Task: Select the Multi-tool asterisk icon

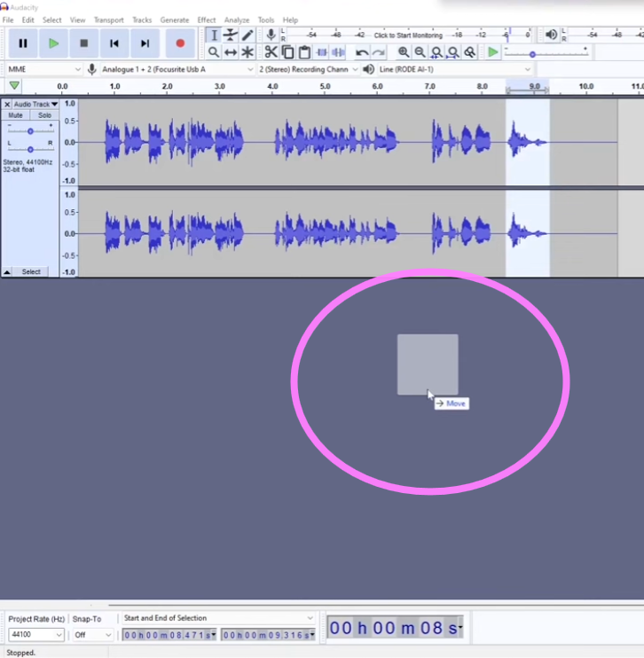Action: pos(247,52)
